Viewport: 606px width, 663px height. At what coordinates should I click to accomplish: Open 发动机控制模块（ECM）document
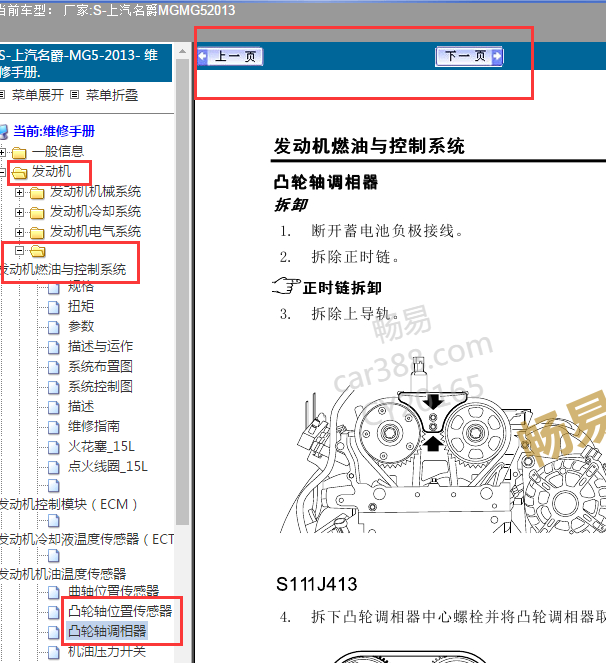click(68, 504)
